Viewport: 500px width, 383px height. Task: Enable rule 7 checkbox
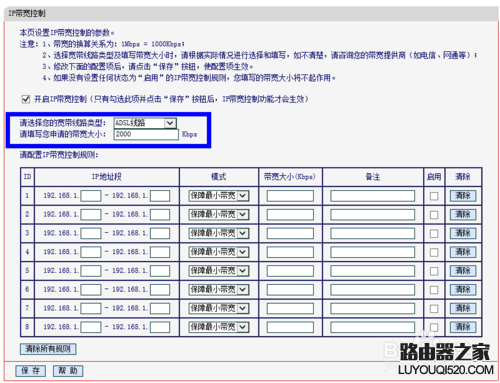(x=434, y=308)
